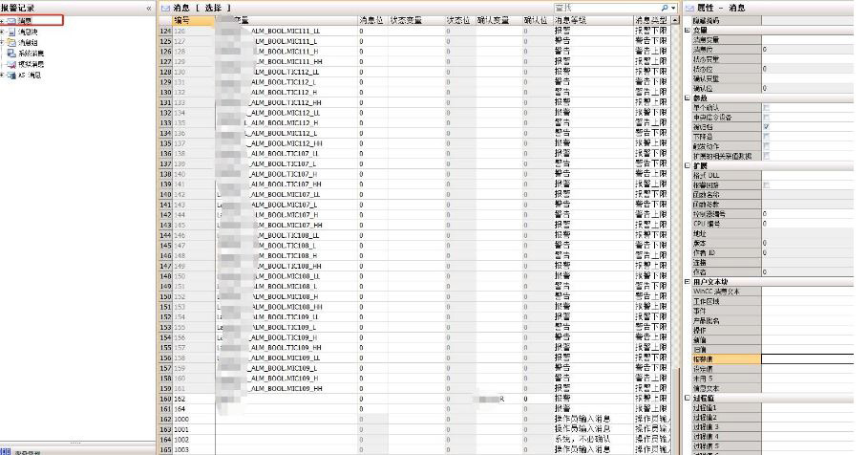Uncheck the 被归档 checkbox
The width and height of the screenshot is (868, 455).
pyautogui.click(x=767, y=126)
